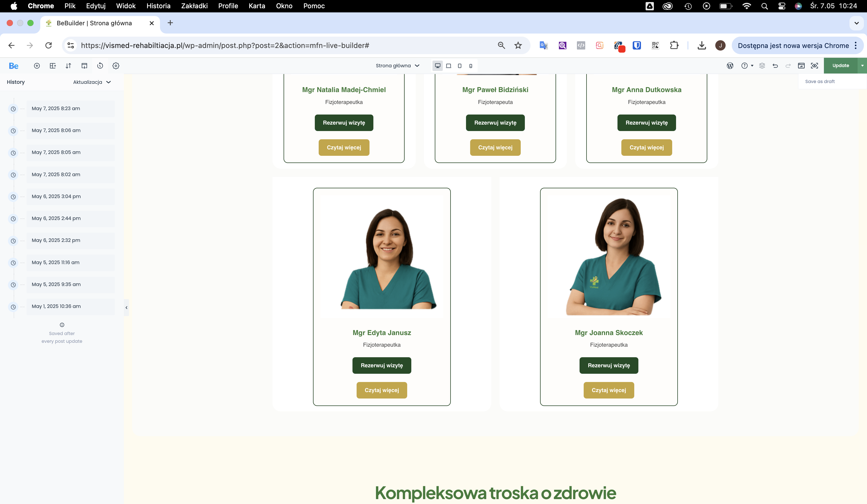Open a new Chrome tab
This screenshot has width=867, height=504.
(170, 23)
